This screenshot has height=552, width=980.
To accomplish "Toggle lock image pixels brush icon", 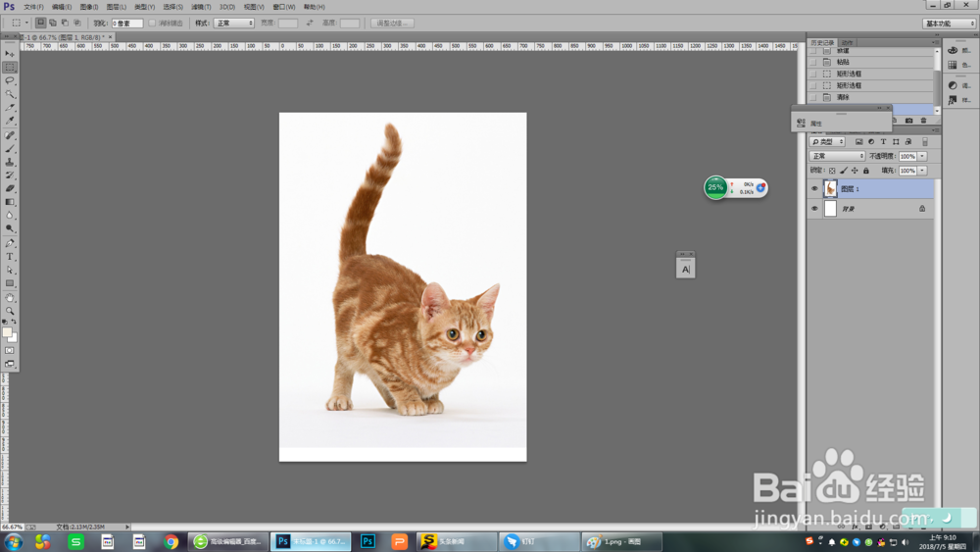I will (843, 171).
